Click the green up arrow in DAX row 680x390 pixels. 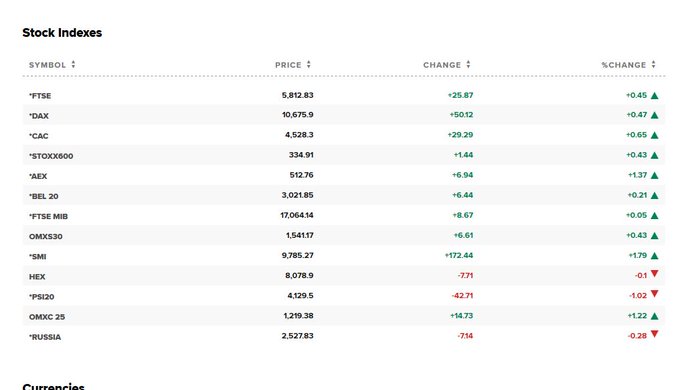point(654,115)
